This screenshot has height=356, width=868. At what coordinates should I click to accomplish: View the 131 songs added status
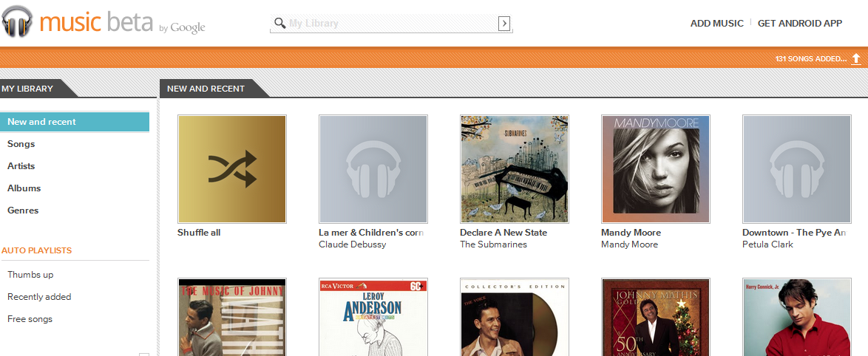(811, 58)
